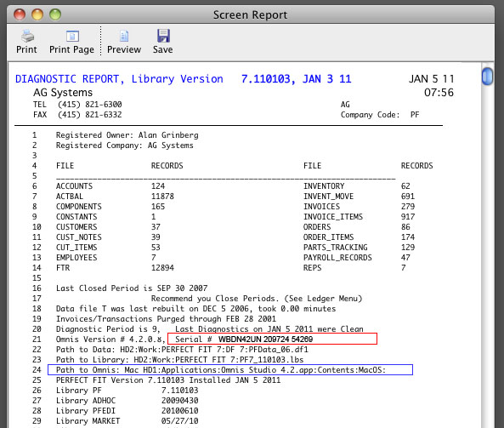
Task: Click Recommend you Close Periods line
Action: 257,299
